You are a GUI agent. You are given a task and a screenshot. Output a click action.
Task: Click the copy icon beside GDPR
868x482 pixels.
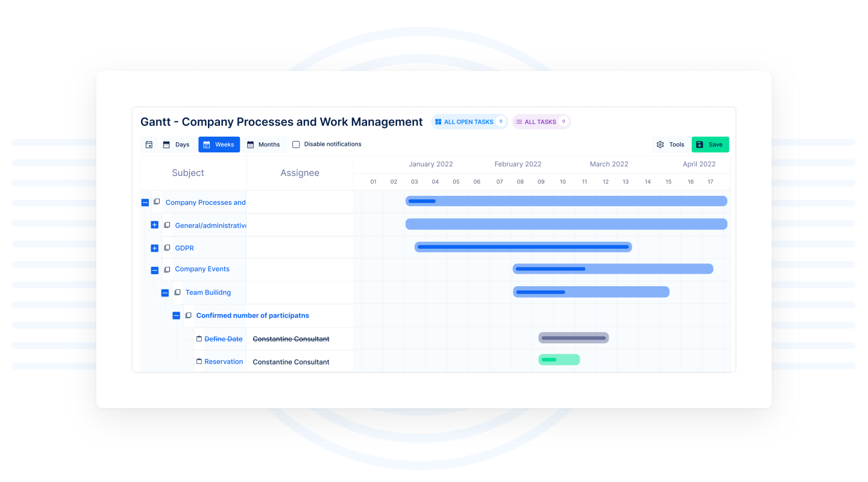coord(167,248)
